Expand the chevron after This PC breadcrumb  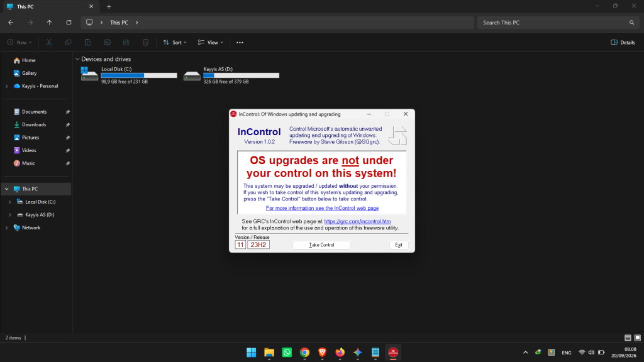coord(136,23)
